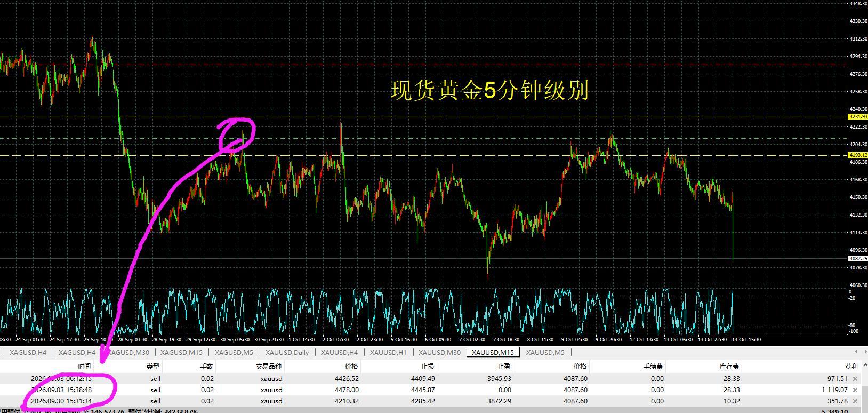Open the XAUUSD,M5 chart tab
This screenshot has width=868, height=413.
tap(545, 352)
